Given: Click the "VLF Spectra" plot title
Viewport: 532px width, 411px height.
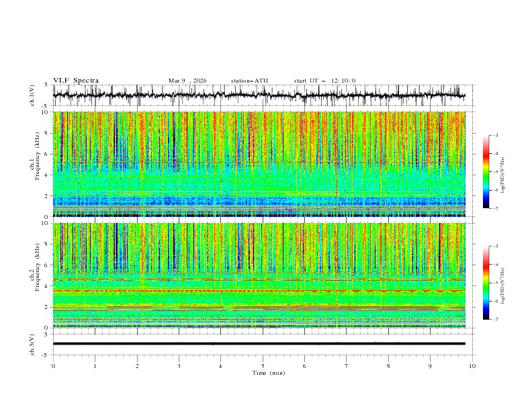Looking at the screenshot, I should 76,81.
